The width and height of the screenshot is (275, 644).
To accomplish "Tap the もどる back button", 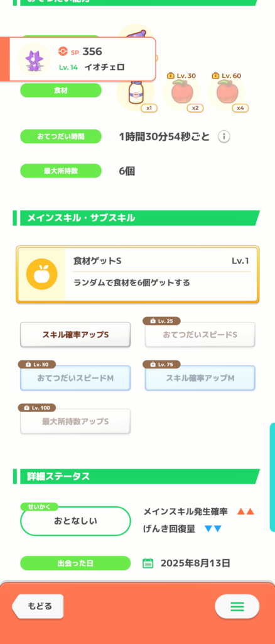I will click(38, 606).
